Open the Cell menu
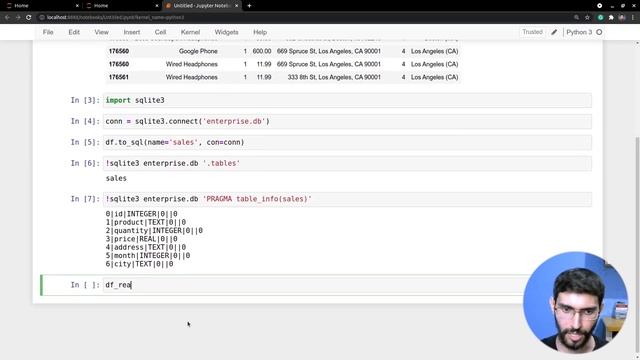The image size is (640, 360). click(x=160, y=32)
